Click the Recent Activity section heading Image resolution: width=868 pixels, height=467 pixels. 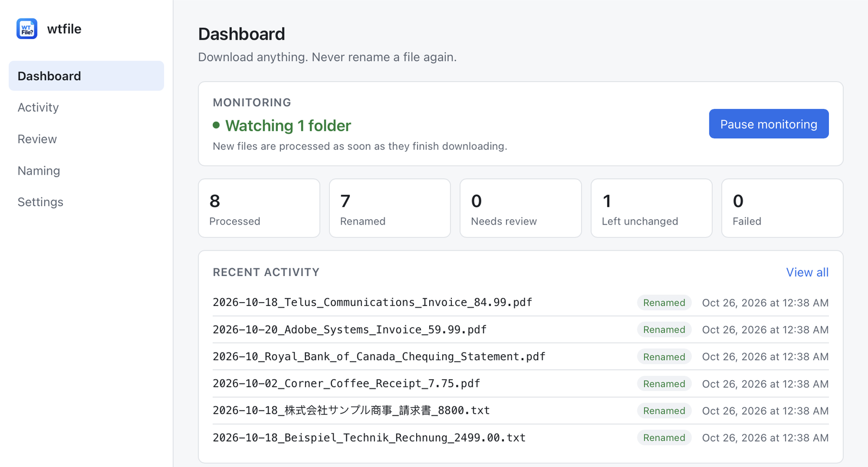266,272
